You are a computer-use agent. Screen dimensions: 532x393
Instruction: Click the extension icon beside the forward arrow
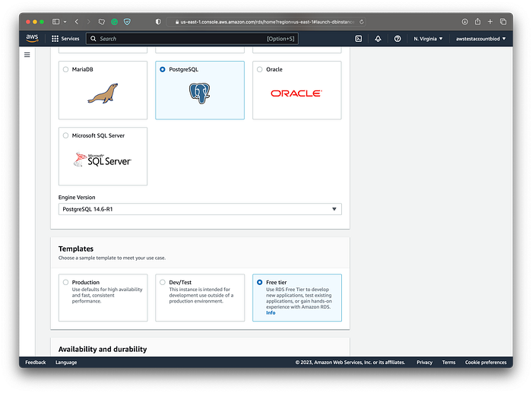coord(101,22)
